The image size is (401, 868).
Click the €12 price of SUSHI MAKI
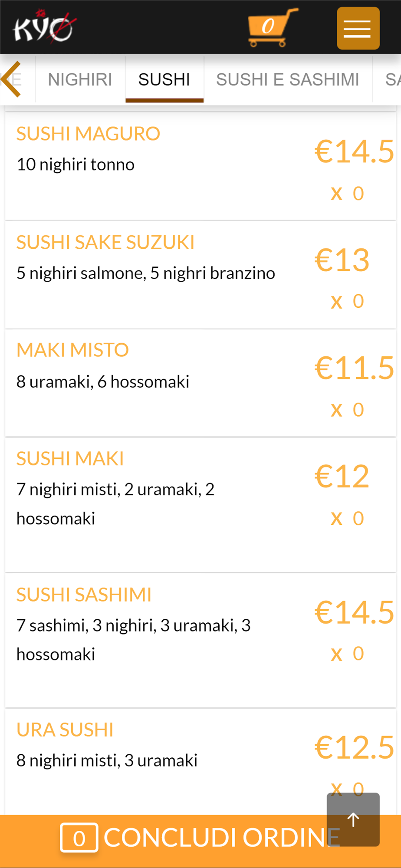coord(342,476)
